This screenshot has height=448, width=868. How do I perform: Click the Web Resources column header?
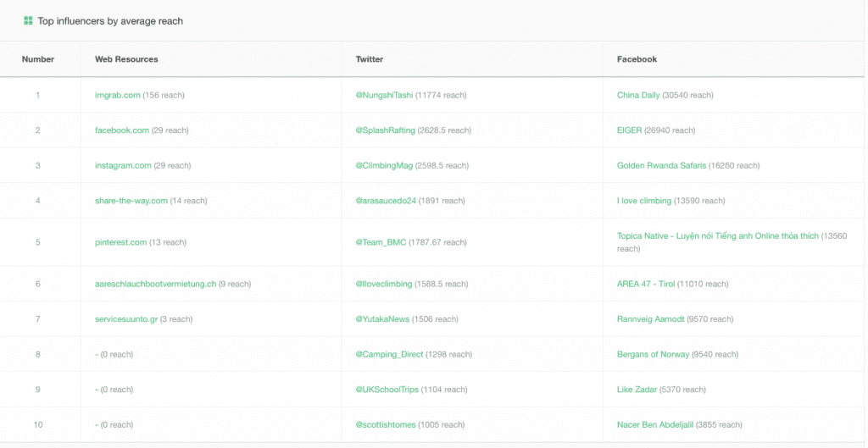click(x=126, y=59)
